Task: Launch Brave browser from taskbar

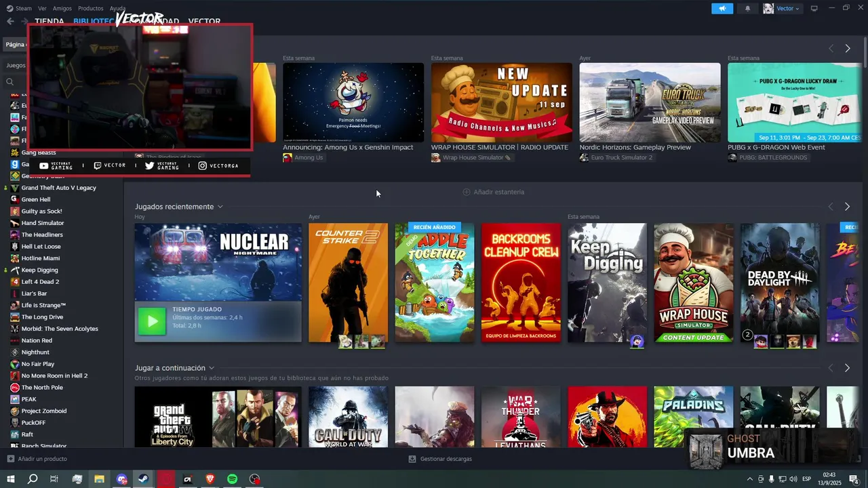Action: coord(210,479)
